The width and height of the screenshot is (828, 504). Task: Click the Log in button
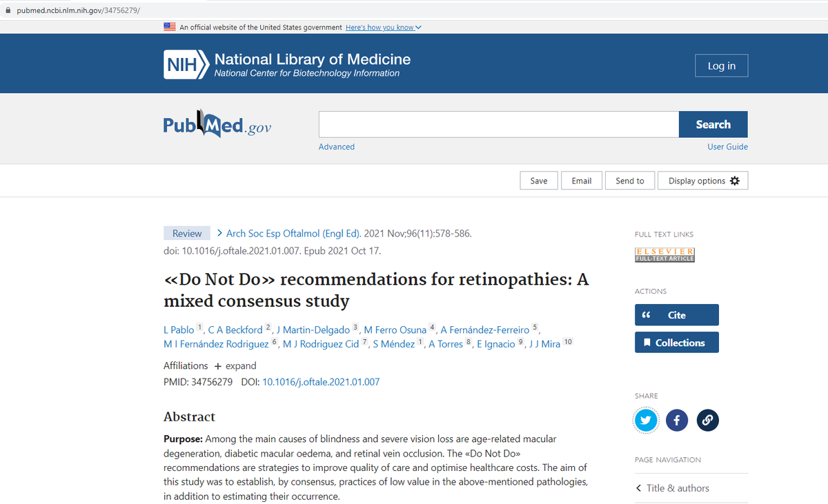(722, 65)
